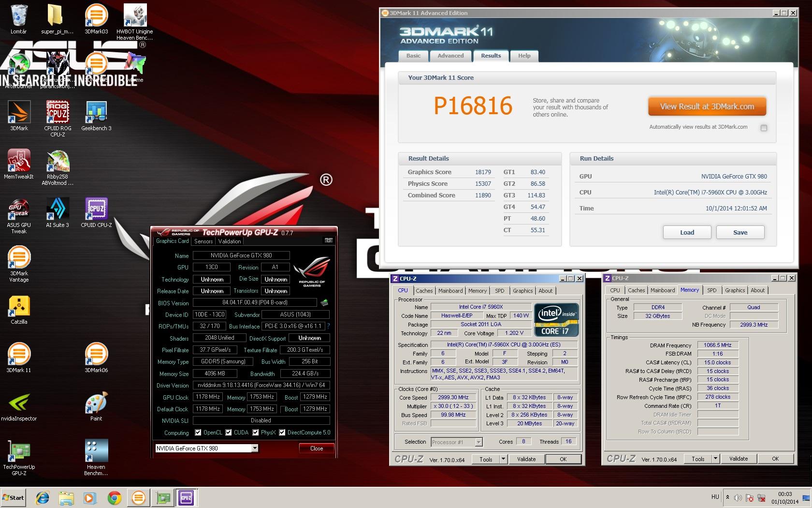
Task: Open the About tab in left CPU-Z window
Action: click(x=546, y=291)
